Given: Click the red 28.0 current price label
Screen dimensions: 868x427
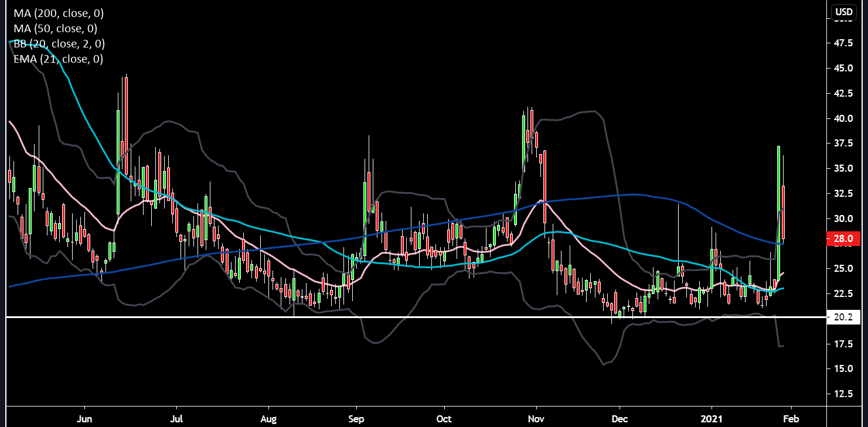Looking at the screenshot, I should pos(844,238).
